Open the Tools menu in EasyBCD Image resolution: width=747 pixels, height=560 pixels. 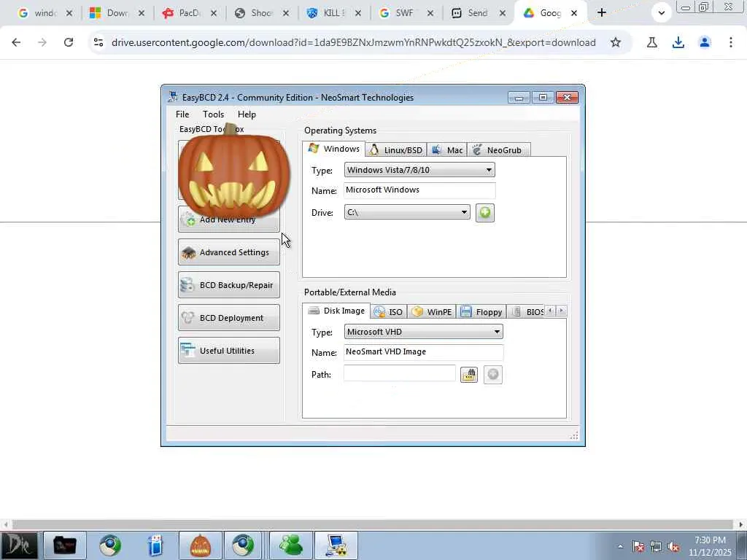coord(213,114)
